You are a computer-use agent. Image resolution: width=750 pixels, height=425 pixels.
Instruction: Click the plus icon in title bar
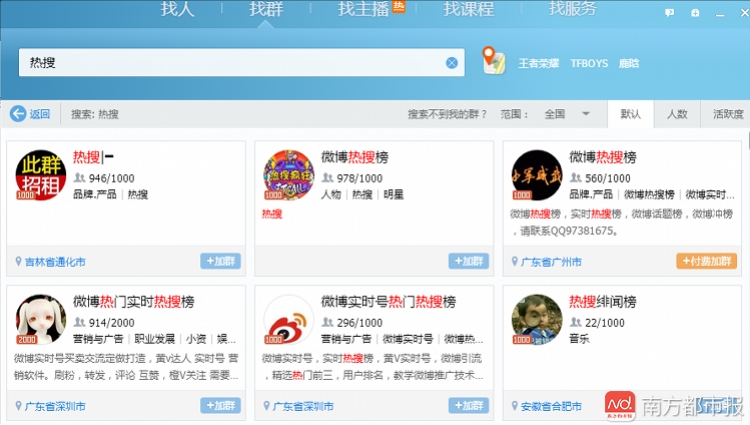[x=695, y=13]
